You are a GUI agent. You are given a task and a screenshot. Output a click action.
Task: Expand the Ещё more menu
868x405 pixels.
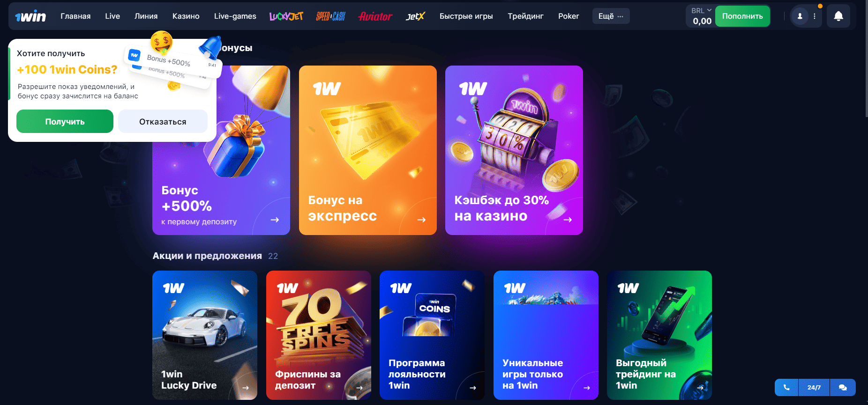(611, 16)
